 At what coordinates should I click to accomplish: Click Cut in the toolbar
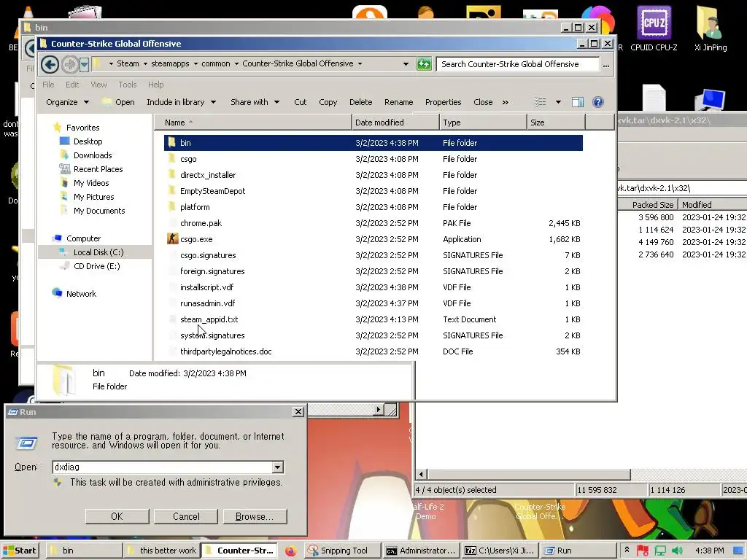300,102
